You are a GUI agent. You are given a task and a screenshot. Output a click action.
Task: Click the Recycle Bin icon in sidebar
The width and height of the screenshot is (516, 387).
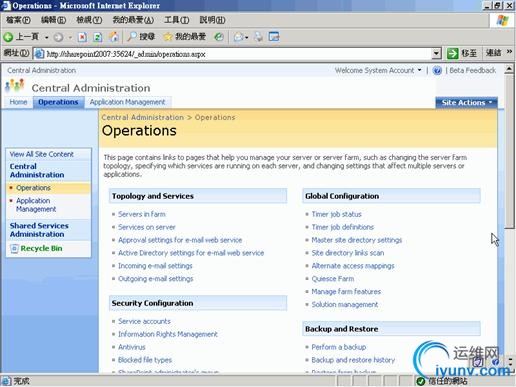click(x=14, y=249)
